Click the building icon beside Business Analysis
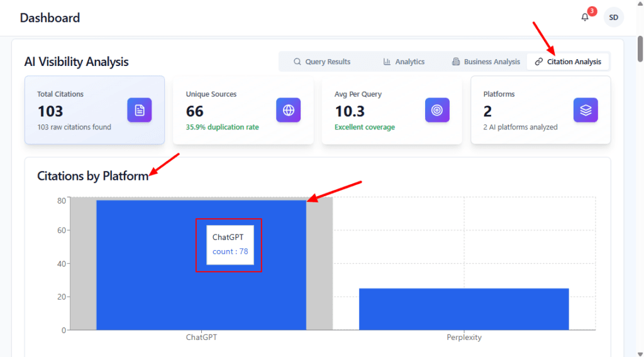Image resolution: width=644 pixels, height=357 pixels. tap(456, 62)
